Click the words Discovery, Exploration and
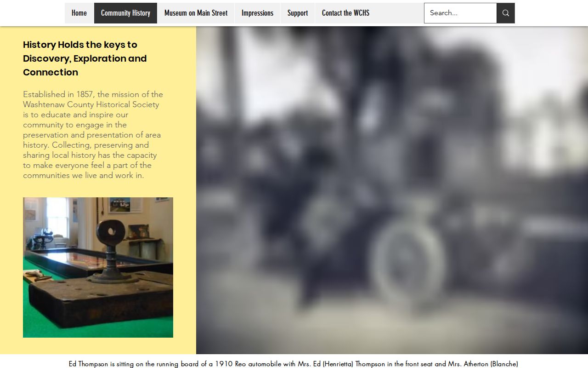The image size is (588, 368). pyautogui.click(x=85, y=58)
